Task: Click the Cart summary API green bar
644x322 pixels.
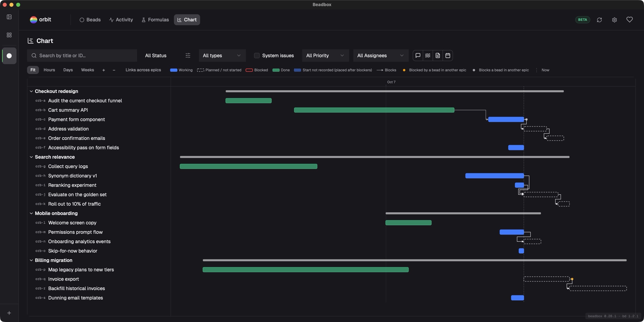Action: pos(374,110)
